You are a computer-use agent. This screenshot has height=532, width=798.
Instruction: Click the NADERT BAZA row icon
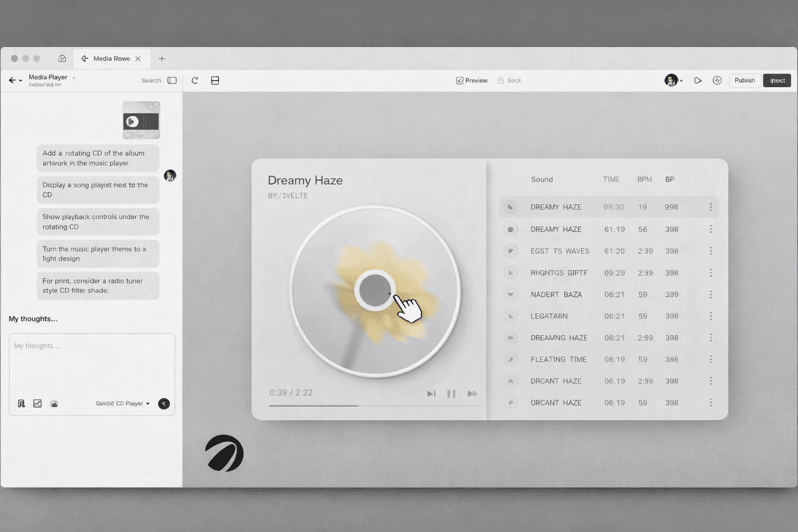(511, 295)
